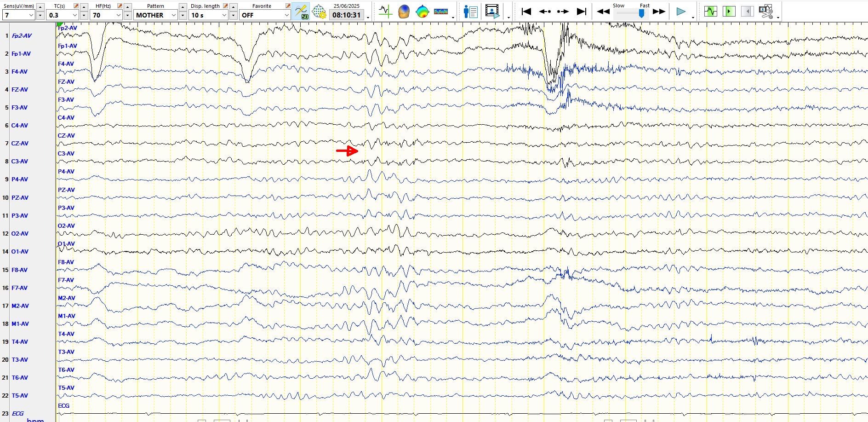This screenshot has height=422, width=868.
Task: Toggle the 50 Hz notch filter icon
Action: click(x=301, y=12)
